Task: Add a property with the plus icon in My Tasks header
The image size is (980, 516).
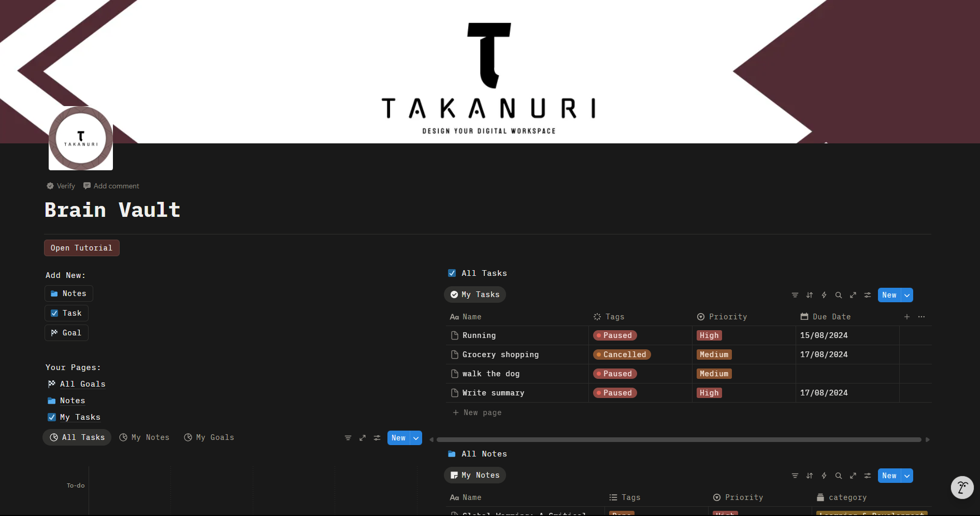Action: [907, 317]
